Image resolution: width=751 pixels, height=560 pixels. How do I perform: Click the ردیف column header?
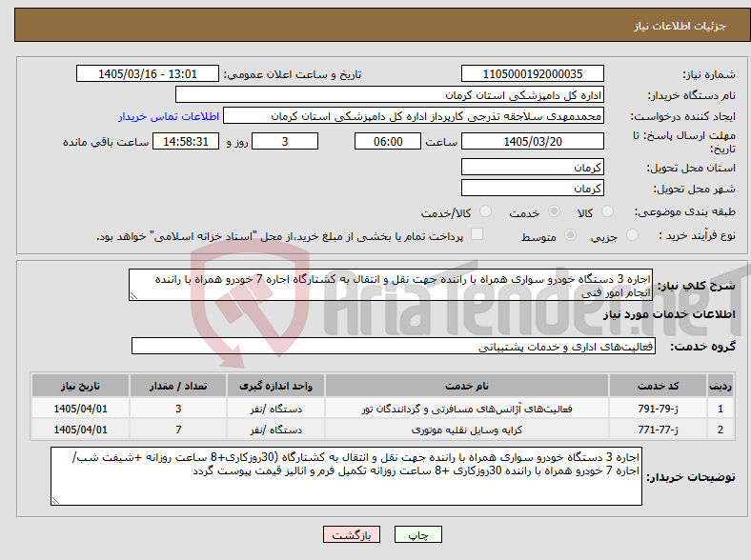coord(721,386)
